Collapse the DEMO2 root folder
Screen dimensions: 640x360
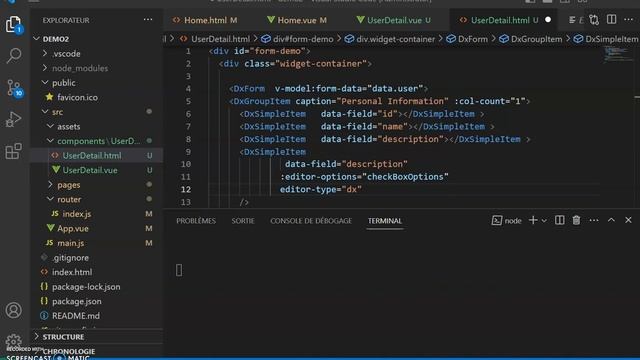(98, 39)
